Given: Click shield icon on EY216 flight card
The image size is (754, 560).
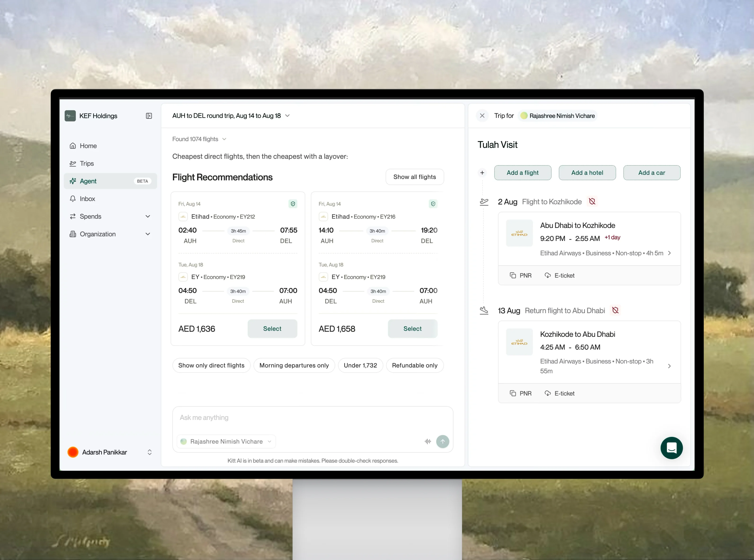Looking at the screenshot, I should coord(433,204).
